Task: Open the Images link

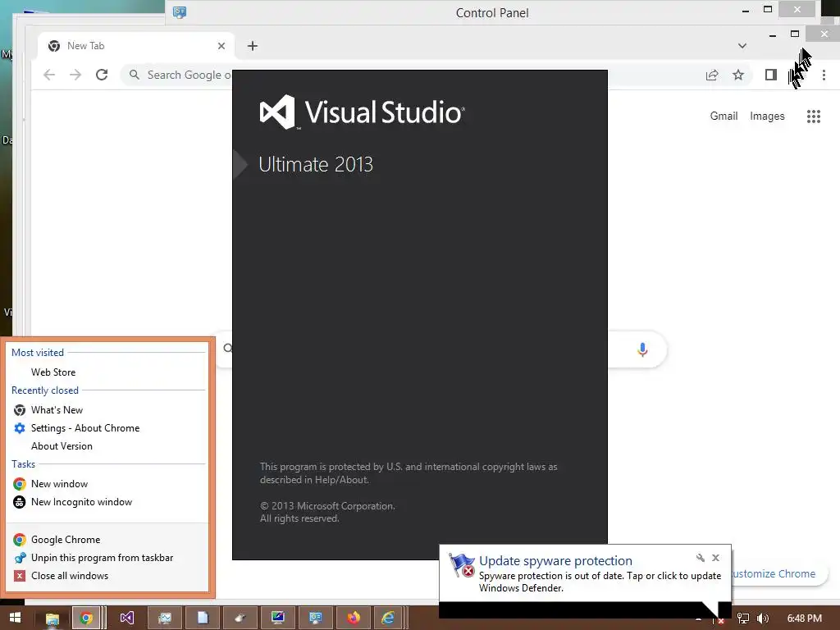Action: [767, 116]
